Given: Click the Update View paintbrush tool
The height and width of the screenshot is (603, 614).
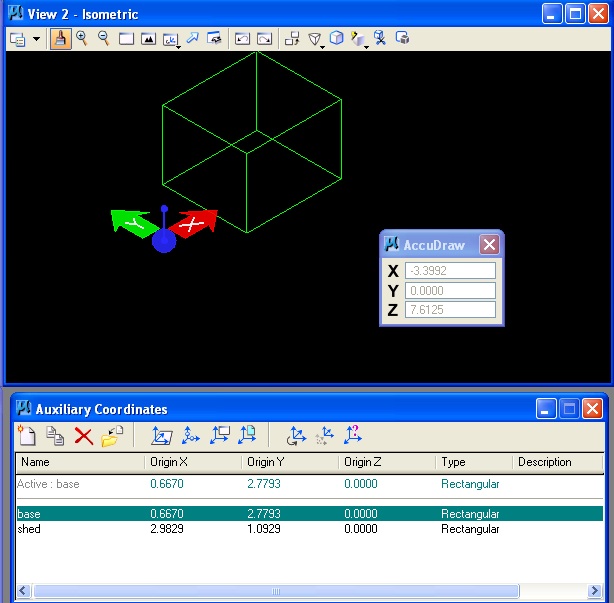Looking at the screenshot, I should (60, 38).
